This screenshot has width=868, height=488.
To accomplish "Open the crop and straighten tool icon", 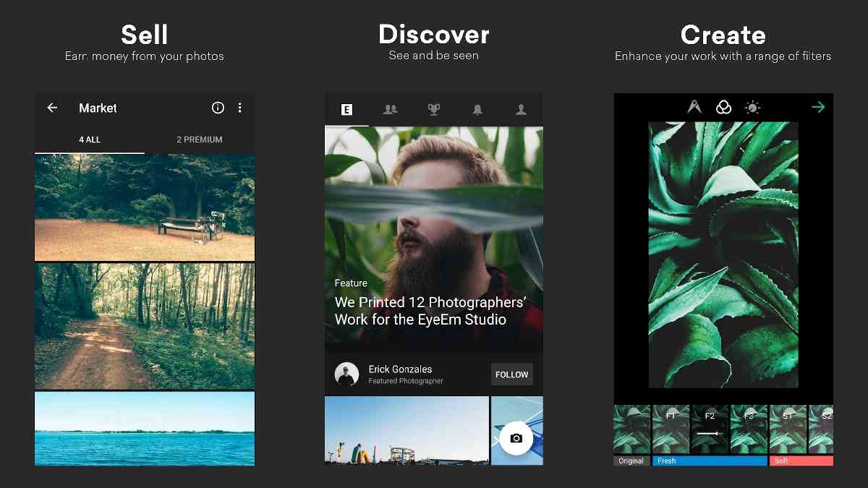I will (x=694, y=108).
